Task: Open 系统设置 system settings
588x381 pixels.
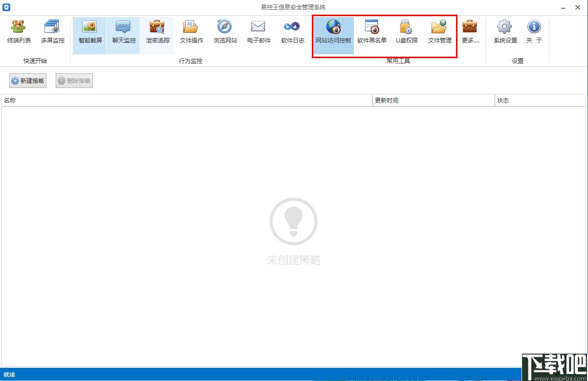Action: pos(505,32)
